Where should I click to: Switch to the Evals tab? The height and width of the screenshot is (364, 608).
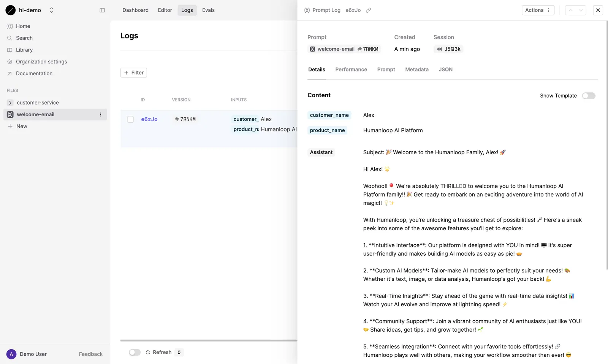(x=208, y=10)
